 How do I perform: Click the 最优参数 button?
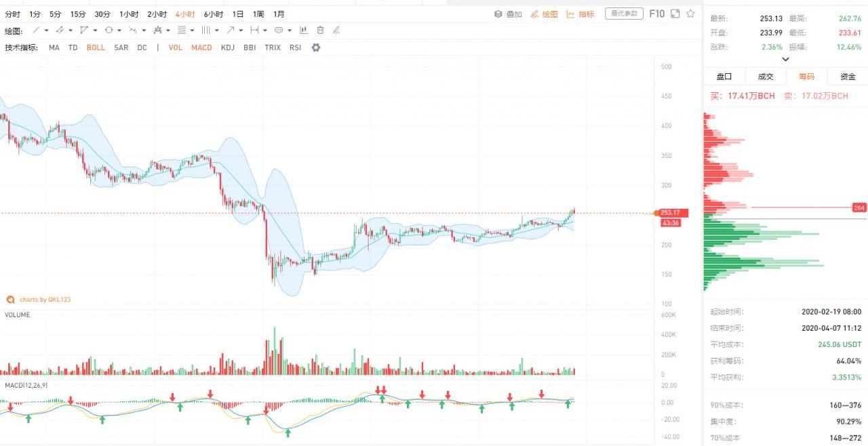click(623, 14)
